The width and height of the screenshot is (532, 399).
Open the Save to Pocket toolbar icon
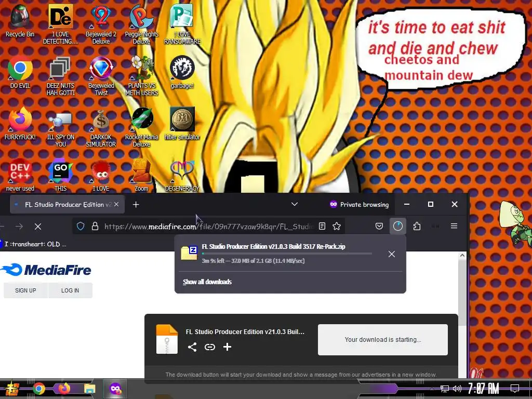(379, 226)
